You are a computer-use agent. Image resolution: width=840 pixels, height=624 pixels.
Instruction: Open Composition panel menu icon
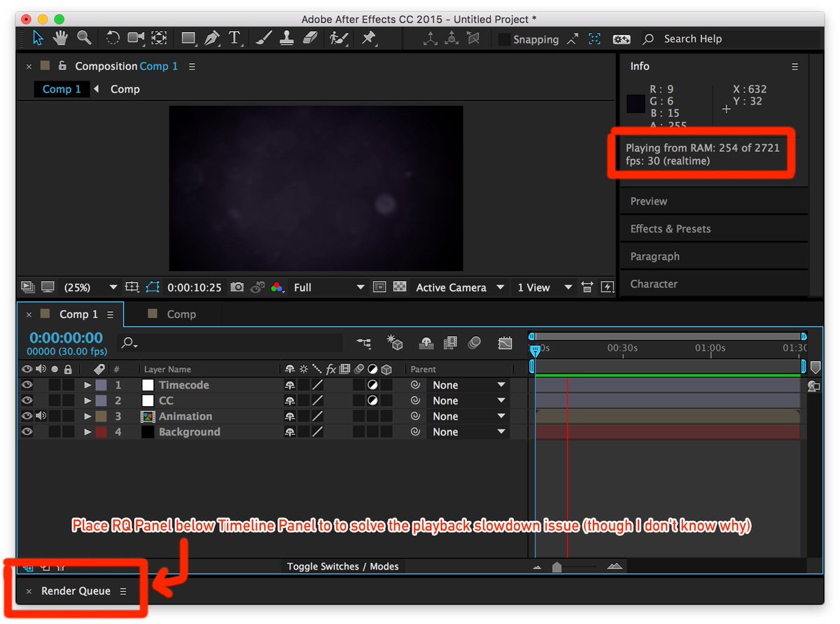pos(192,67)
